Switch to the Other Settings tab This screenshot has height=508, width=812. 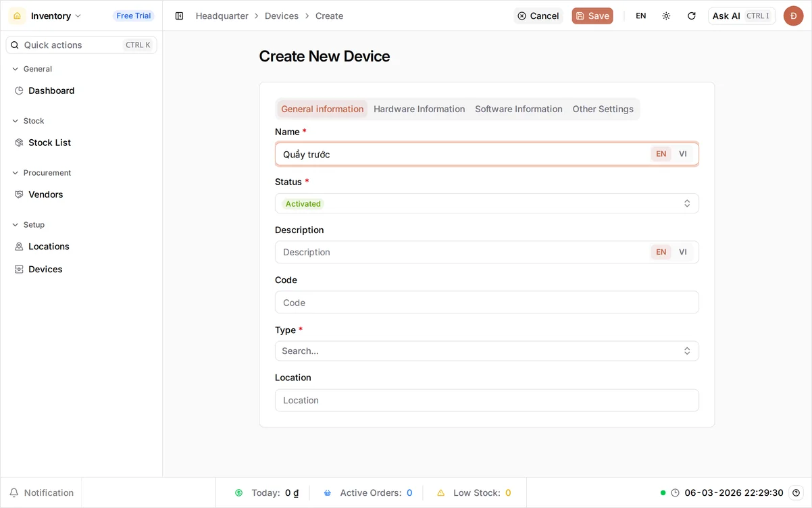[603, 109]
